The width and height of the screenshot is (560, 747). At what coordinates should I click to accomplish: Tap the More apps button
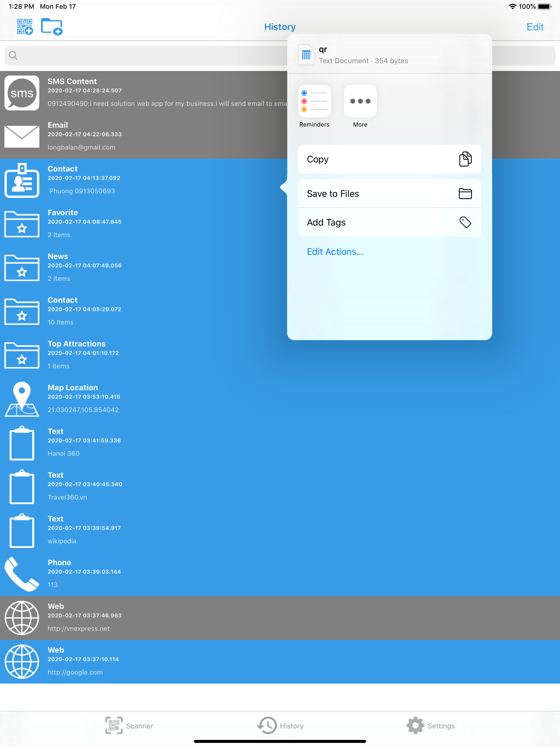[360, 106]
